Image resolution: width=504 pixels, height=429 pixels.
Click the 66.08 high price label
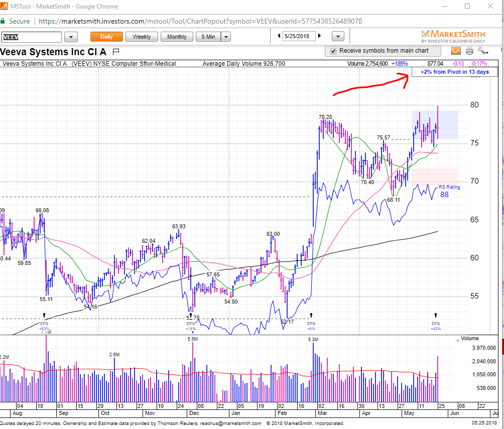pyautogui.click(x=42, y=210)
